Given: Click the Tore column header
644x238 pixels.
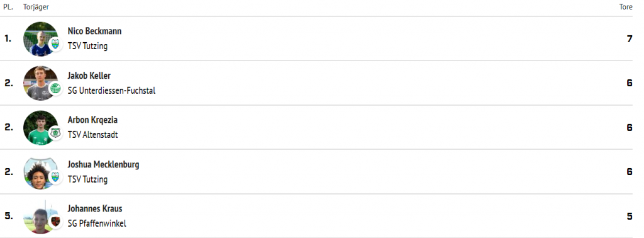Looking at the screenshot, I should point(626,7).
